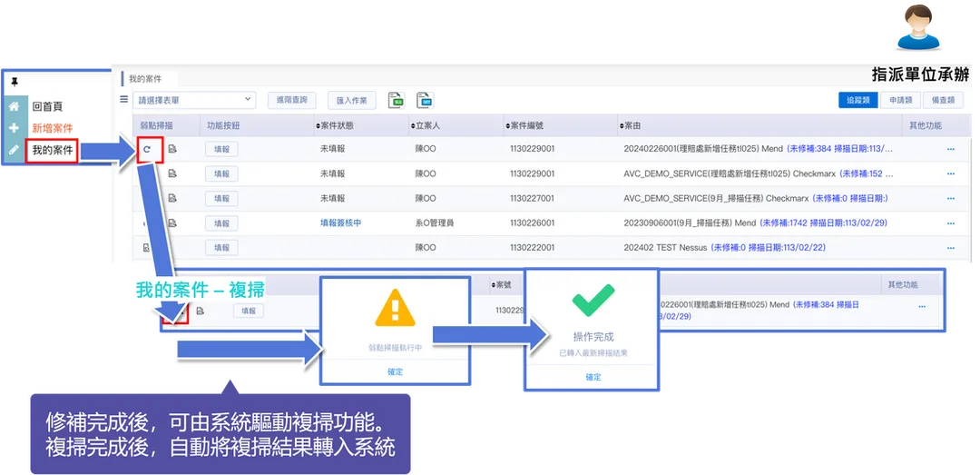Open the hamburger menu left of form selector

point(123,99)
